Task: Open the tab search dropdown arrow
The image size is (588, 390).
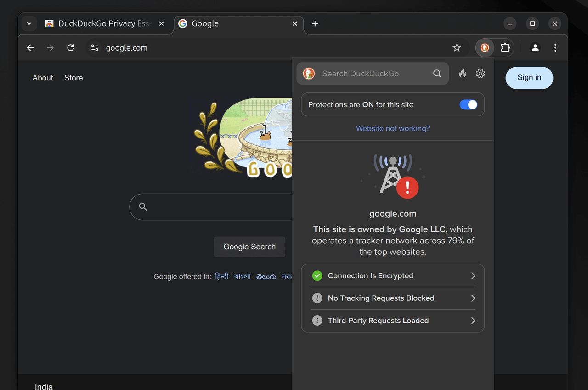Action: (x=29, y=23)
